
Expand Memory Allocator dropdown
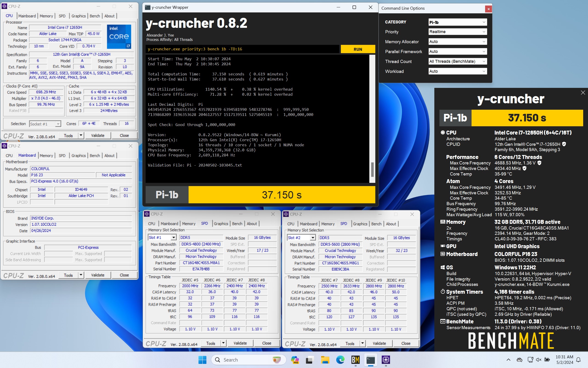pyautogui.click(x=458, y=42)
